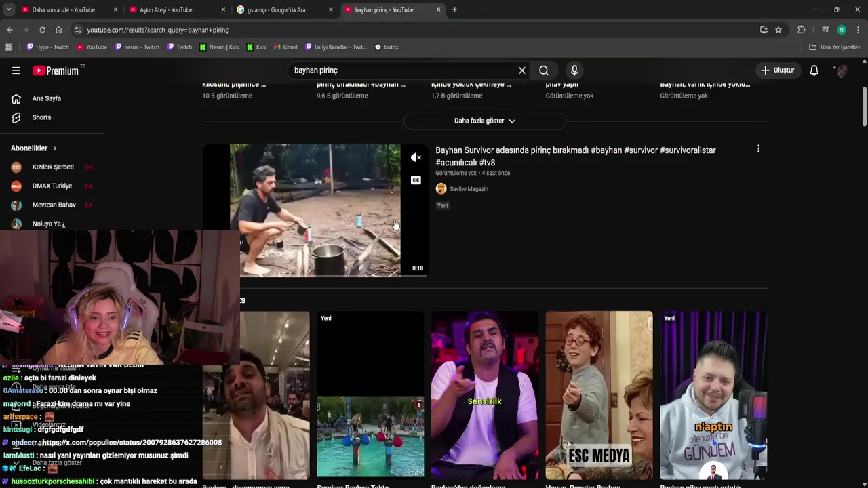Click the site info icon by URL

[78, 30]
